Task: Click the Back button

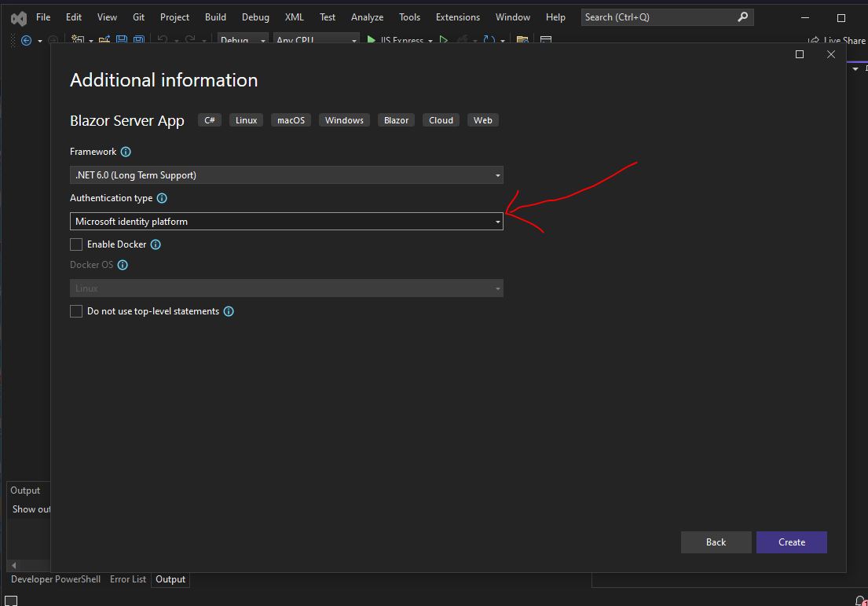Action: 716,542
